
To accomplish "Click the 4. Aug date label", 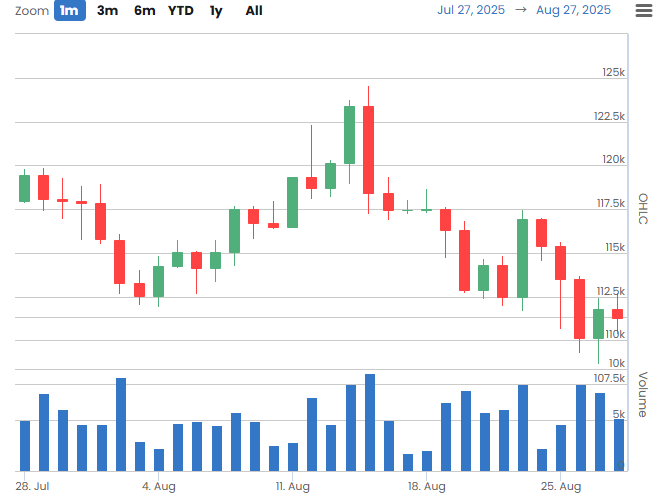I will point(159,486).
